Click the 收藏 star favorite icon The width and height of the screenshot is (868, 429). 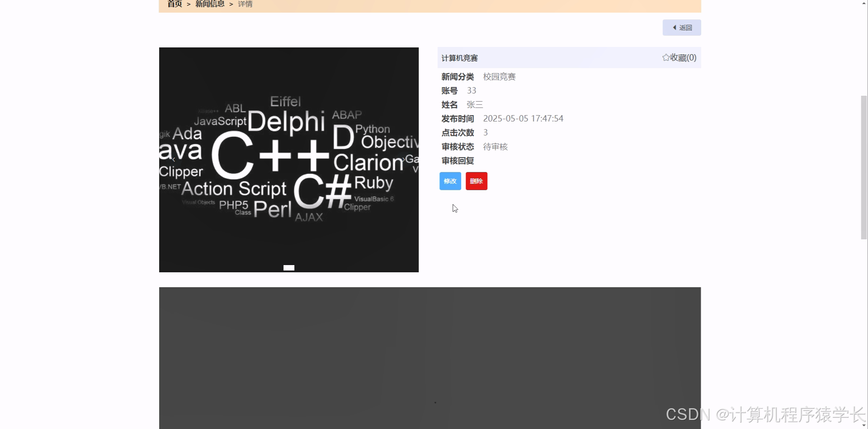666,57
